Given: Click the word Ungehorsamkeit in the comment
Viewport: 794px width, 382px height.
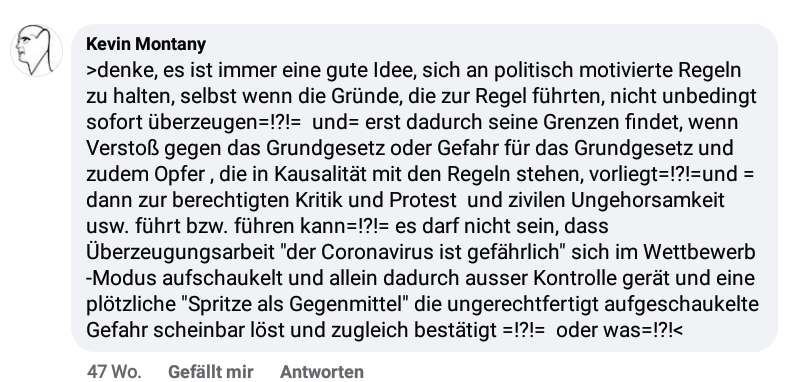Looking at the screenshot, I should click(x=648, y=201).
